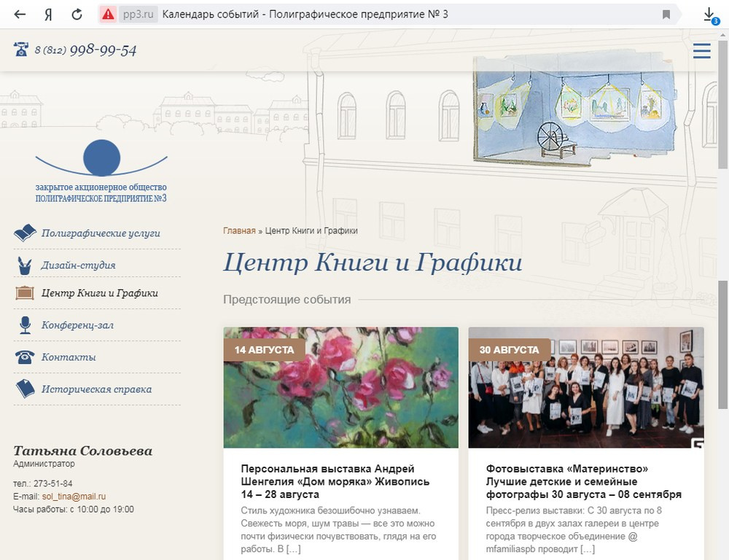Click the Дизайн-студия inkwell icon
729x560 pixels.
point(24,263)
